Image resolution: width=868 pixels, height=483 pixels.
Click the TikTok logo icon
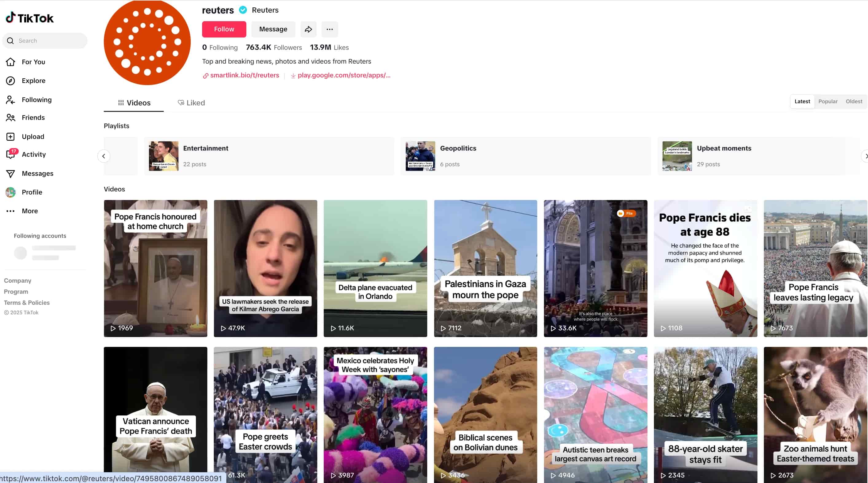(x=11, y=17)
